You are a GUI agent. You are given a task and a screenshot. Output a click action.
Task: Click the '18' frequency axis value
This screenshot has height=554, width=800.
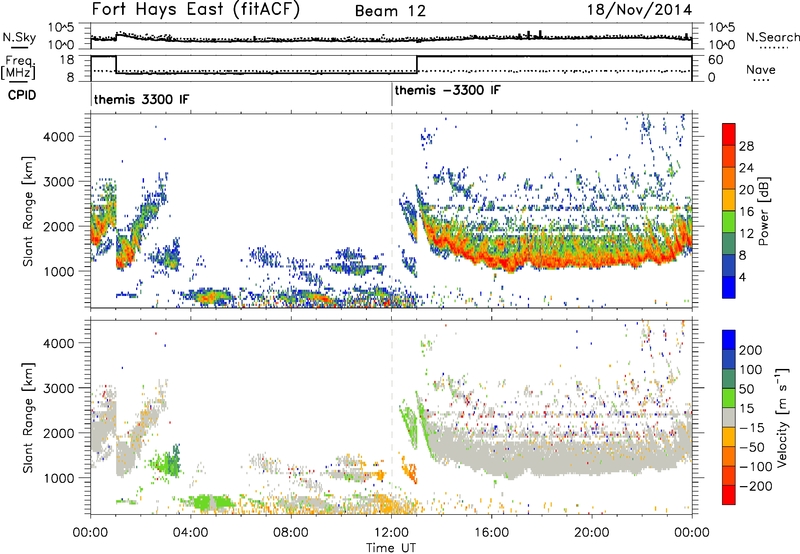pyautogui.click(x=66, y=60)
